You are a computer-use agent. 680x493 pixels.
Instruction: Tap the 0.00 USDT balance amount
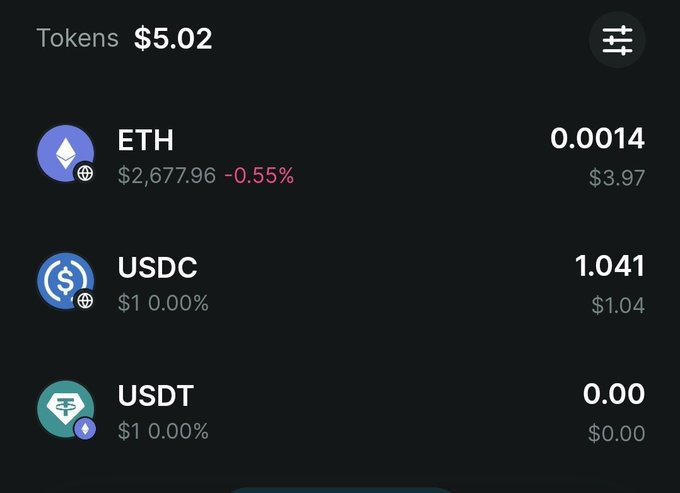[x=614, y=394]
